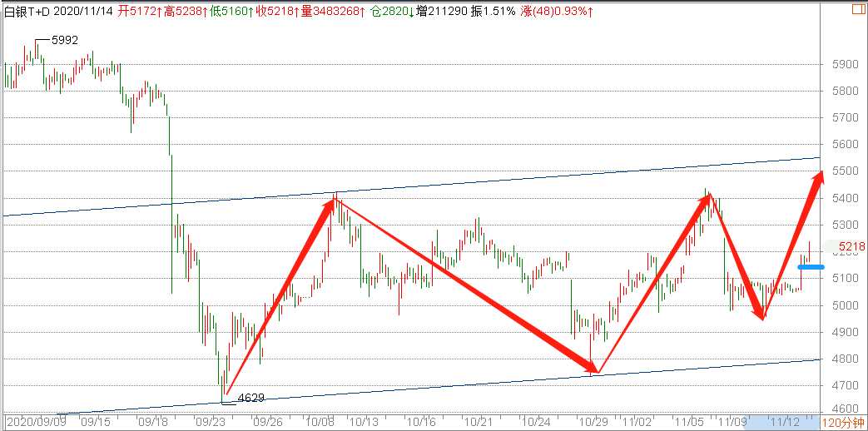Click the 4629 low price label
This screenshot has width=868, height=431.
(x=250, y=397)
